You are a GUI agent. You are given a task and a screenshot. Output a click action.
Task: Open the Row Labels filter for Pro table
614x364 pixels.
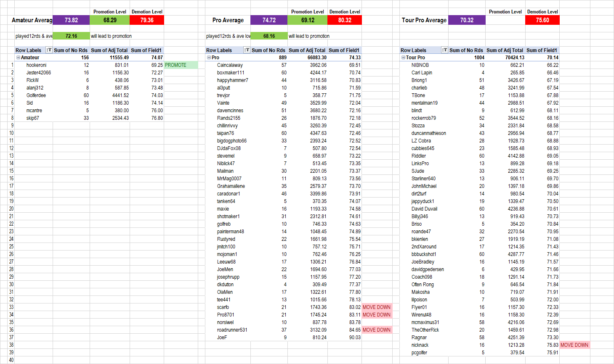247,50
